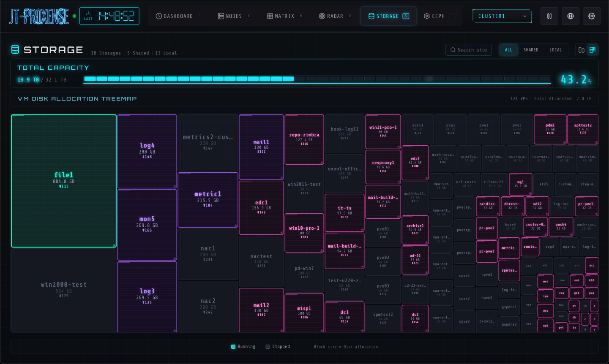The width and height of the screenshot is (609, 364).
Task: Select the archive1 block
Action: [415, 229]
